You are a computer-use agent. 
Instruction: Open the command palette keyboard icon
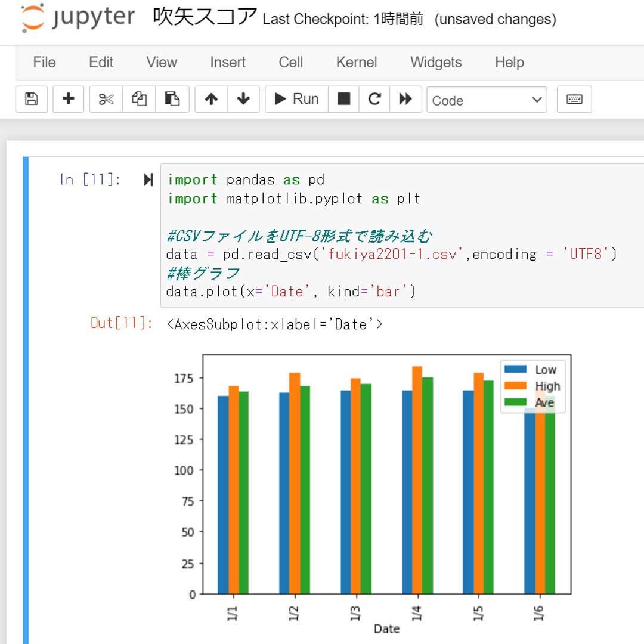(x=574, y=99)
